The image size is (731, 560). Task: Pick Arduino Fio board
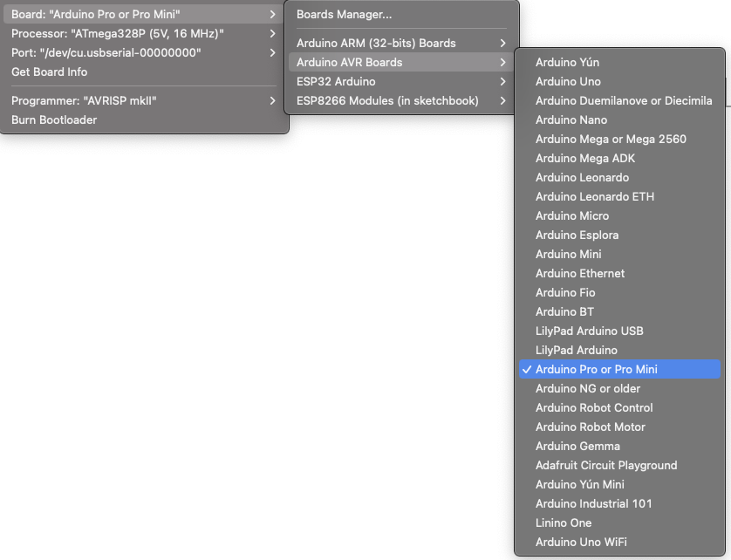pyautogui.click(x=619, y=292)
